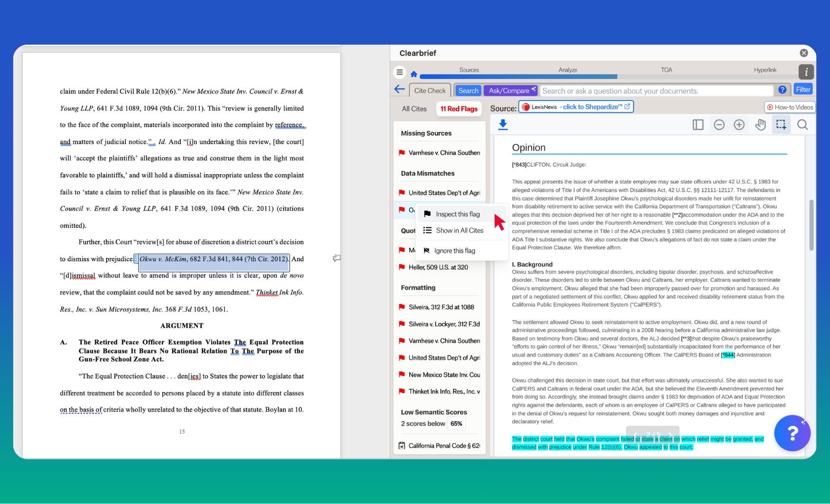Select Thinket Ink Info. Res., Inc. flag

pyautogui.click(x=444, y=392)
